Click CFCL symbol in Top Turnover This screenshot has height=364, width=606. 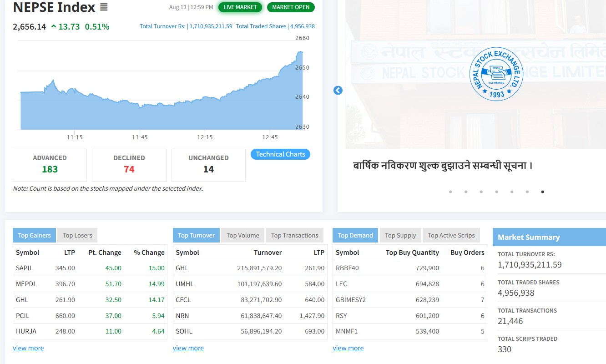click(183, 300)
